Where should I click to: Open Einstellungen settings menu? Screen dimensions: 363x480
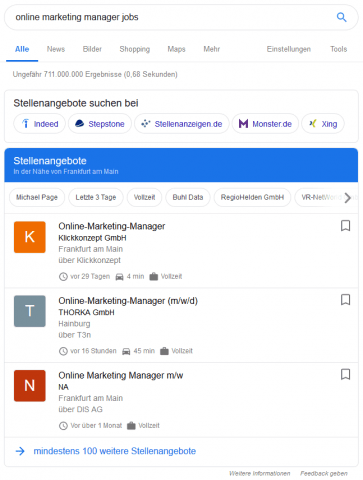point(289,49)
